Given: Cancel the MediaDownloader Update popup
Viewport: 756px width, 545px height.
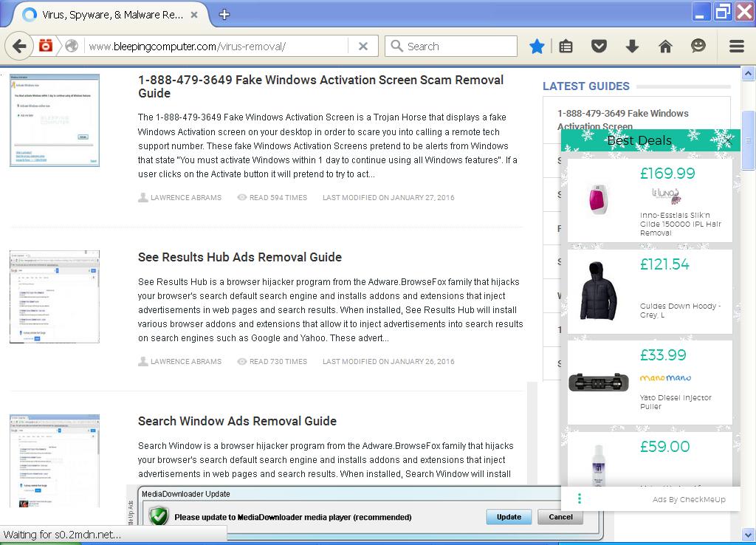Looking at the screenshot, I should 560,517.
